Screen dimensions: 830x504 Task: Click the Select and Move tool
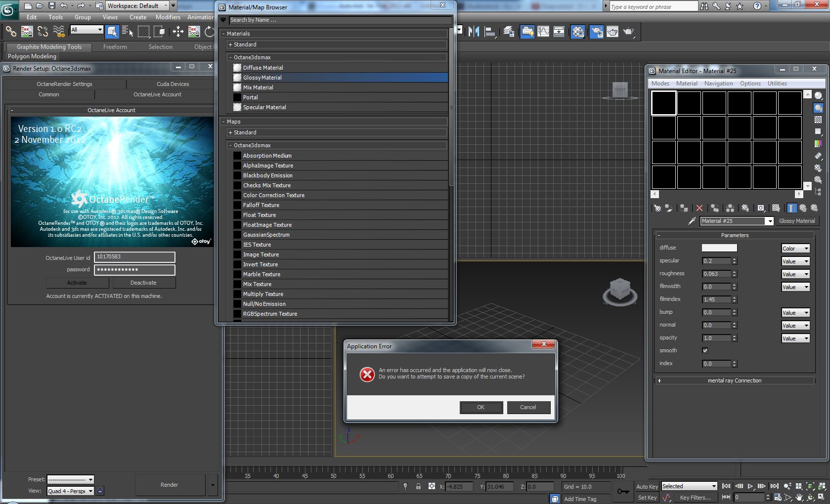coord(178,32)
